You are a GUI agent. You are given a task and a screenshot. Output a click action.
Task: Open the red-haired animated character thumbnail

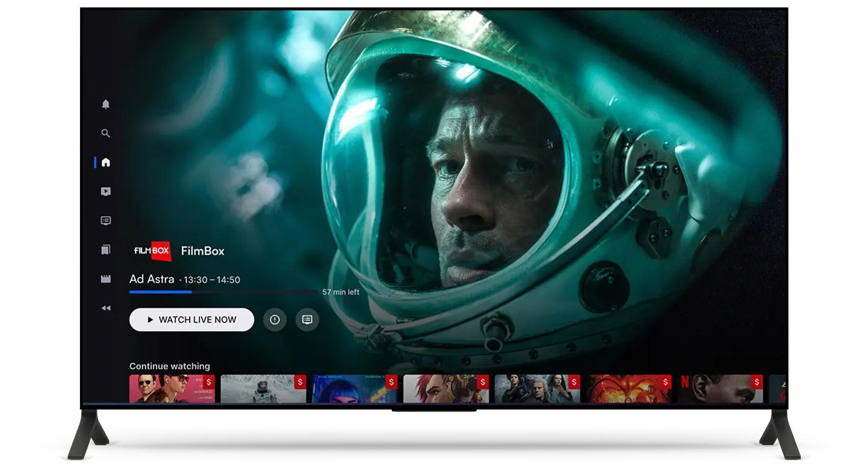(446, 388)
